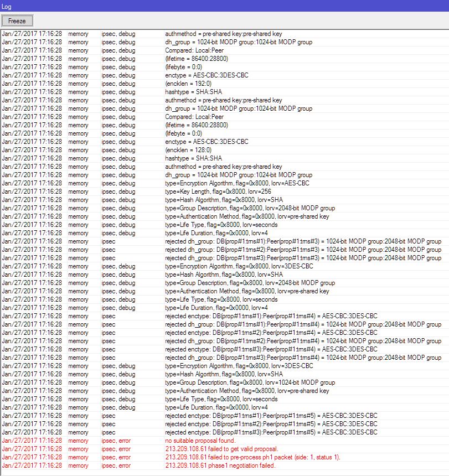Select the 'no suitable proposal found.' error message
449x476 pixels.
(x=200, y=441)
